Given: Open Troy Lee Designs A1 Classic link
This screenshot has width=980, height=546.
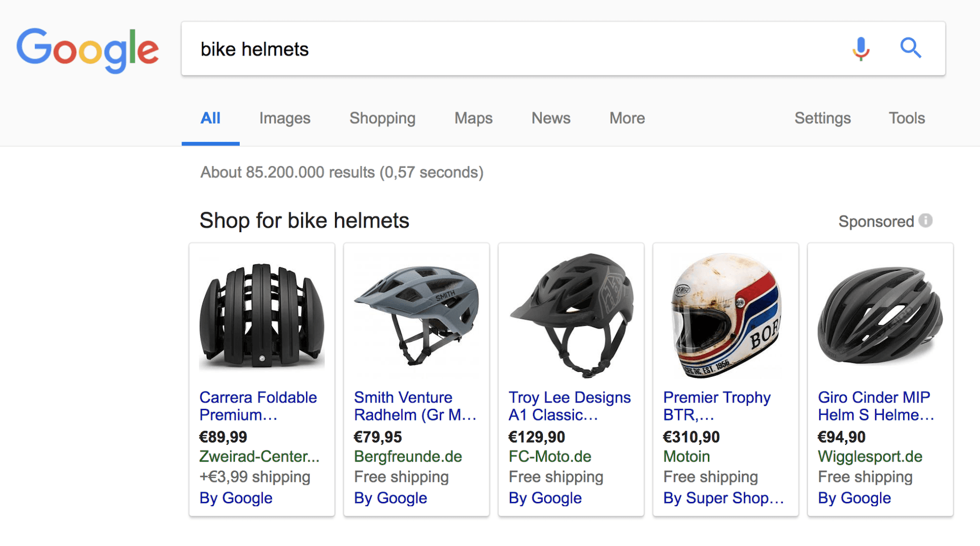Looking at the screenshot, I should point(569,406).
